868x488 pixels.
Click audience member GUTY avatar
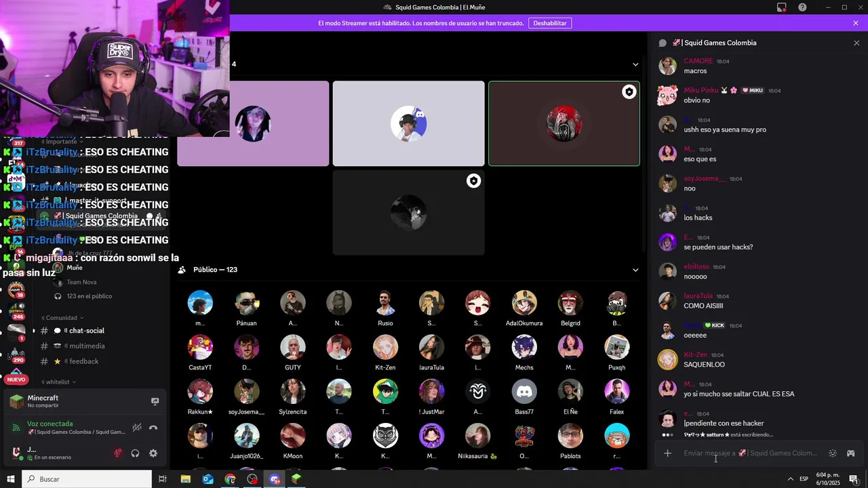tap(293, 347)
